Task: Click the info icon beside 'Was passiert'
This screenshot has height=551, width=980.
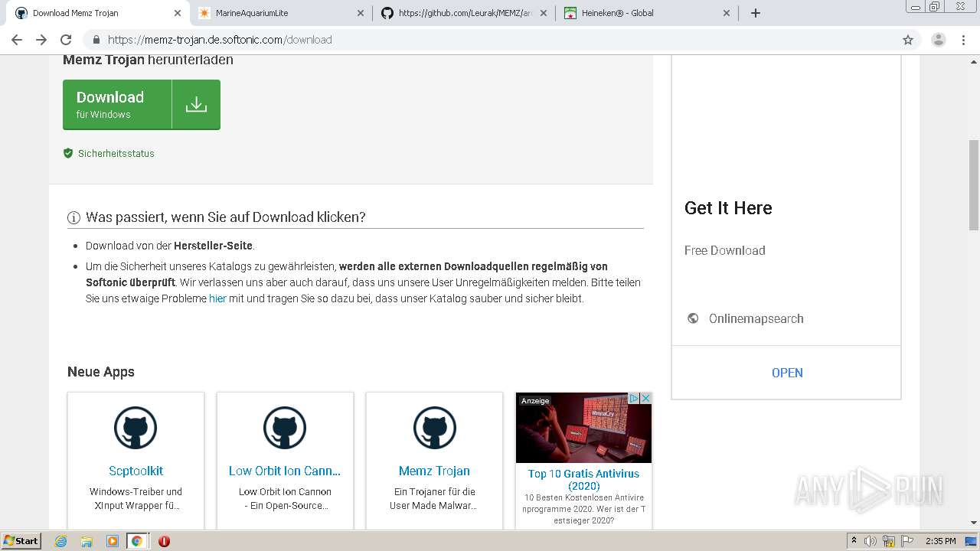Action: click(x=74, y=218)
